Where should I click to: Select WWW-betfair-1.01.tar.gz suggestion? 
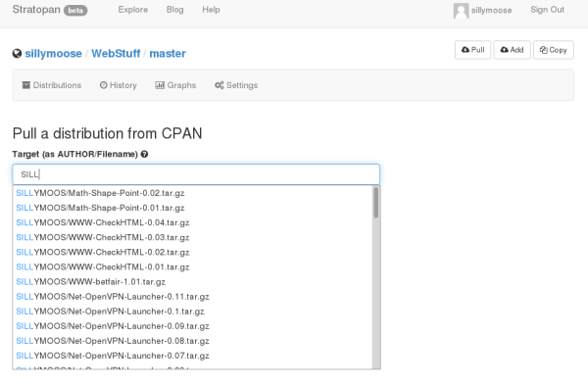point(193,282)
